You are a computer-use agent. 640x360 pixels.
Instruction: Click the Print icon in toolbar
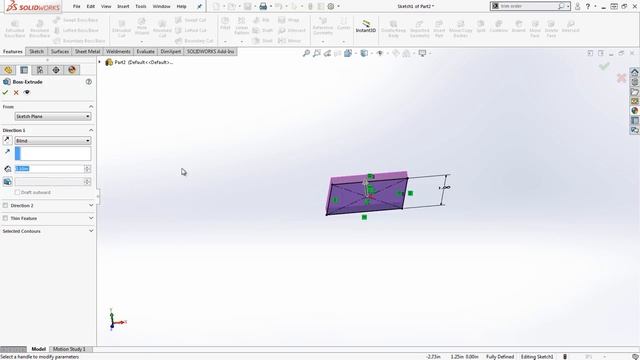263,6
